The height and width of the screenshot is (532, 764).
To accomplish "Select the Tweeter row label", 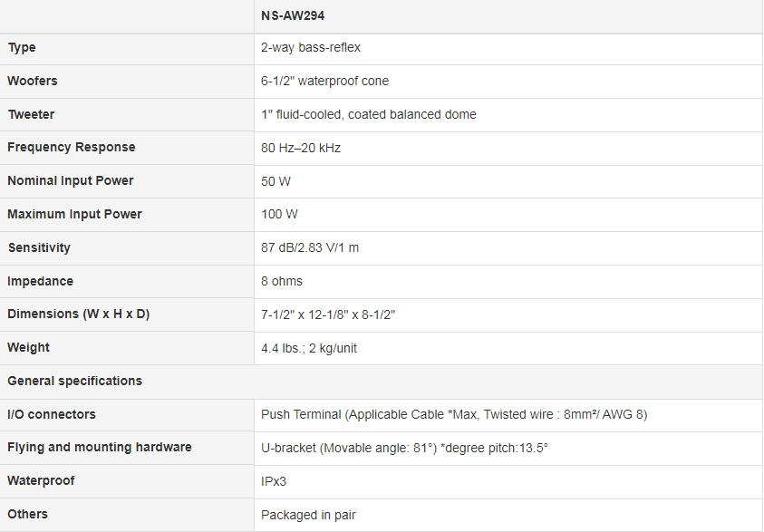I will [x=31, y=114].
